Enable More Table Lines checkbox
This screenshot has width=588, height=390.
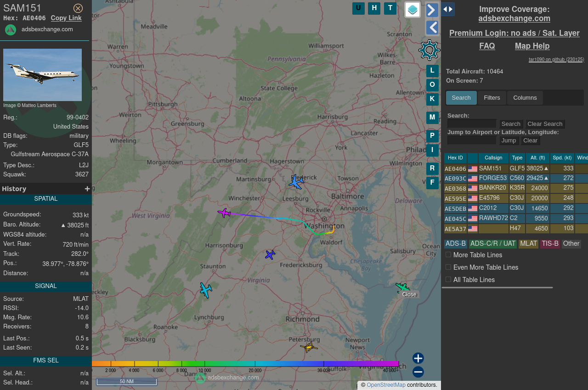pyautogui.click(x=448, y=254)
